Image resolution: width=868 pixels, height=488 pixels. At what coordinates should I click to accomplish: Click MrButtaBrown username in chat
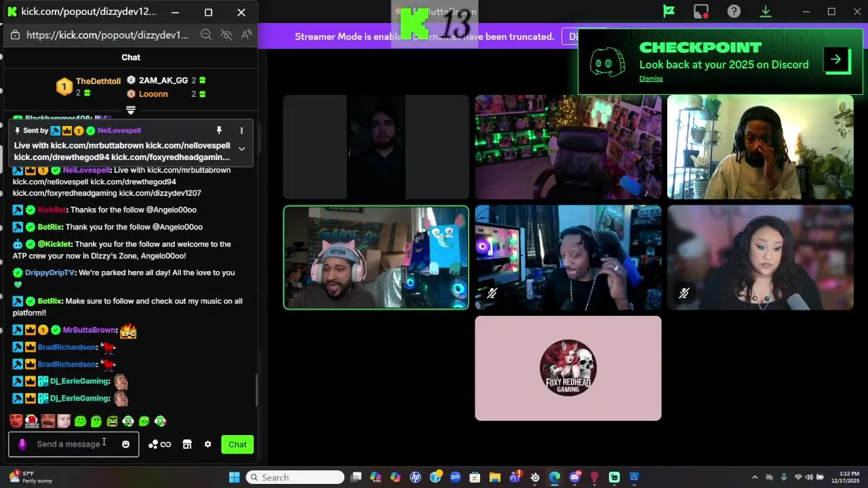click(x=90, y=330)
